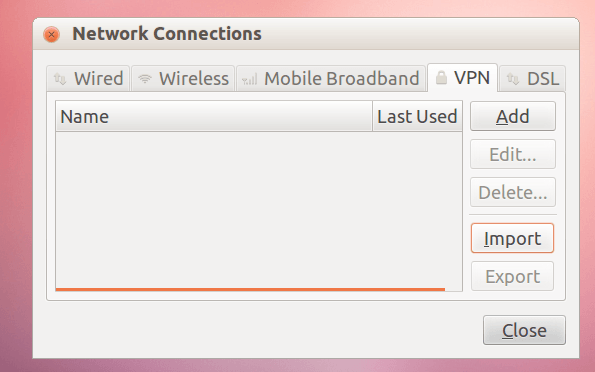Open the Wireless tab label
This screenshot has height=372, width=595.
[x=194, y=79]
